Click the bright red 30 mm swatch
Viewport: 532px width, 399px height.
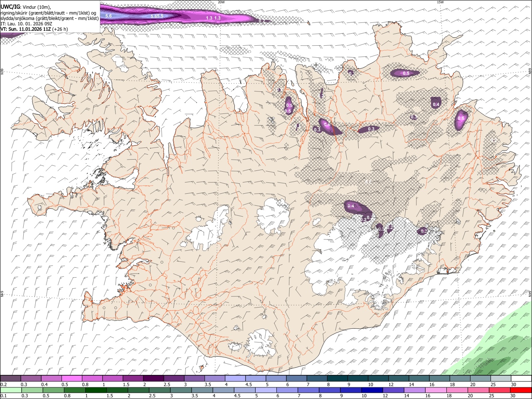click(520, 390)
